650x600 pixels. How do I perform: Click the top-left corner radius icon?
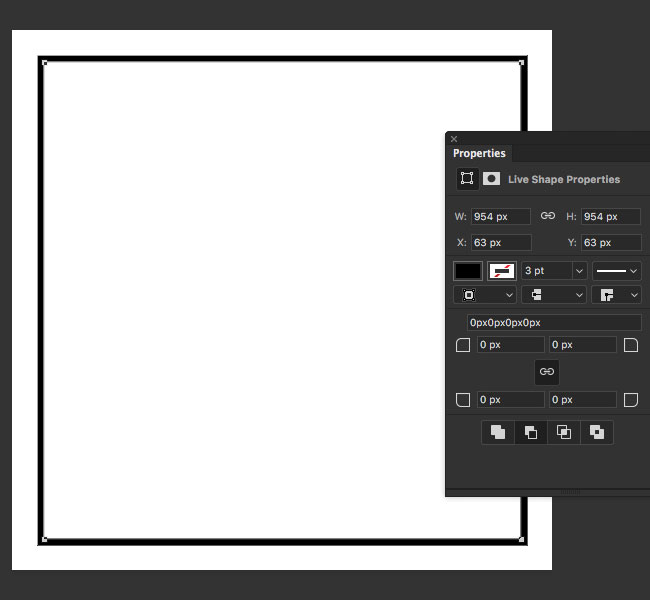(x=463, y=345)
